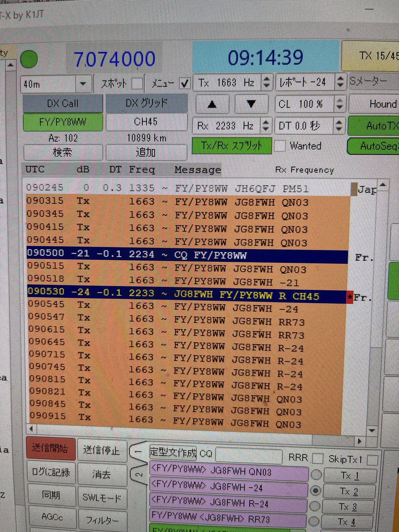Click the JG8FWH R-24 Tx message field

pos(229,504)
